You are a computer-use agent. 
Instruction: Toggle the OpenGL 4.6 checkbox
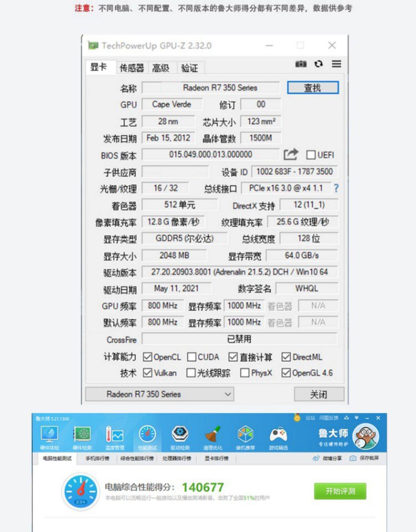coord(286,373)
